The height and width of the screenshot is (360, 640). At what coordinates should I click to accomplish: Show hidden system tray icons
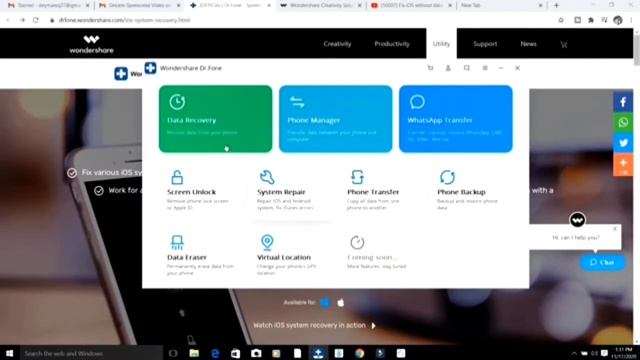pos(574,353)
